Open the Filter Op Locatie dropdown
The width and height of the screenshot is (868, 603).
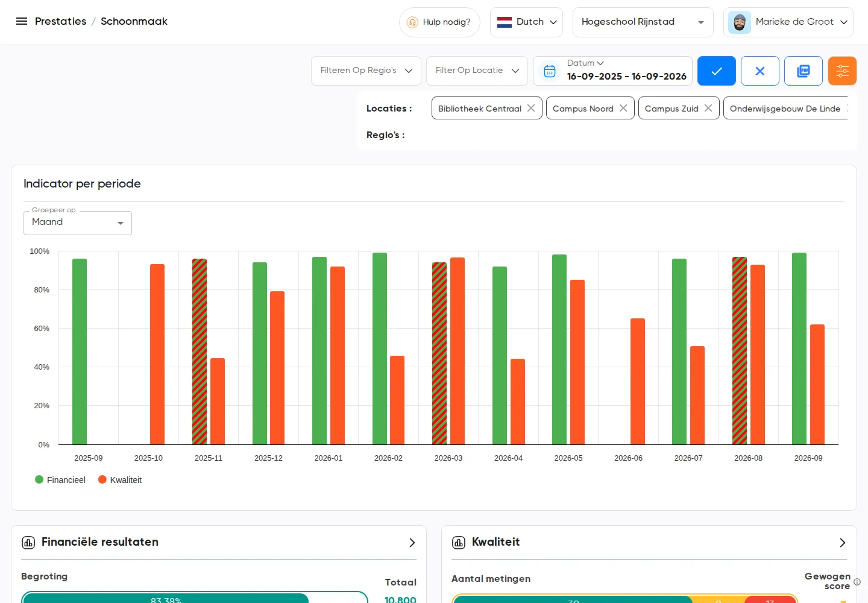coord(477,71)
